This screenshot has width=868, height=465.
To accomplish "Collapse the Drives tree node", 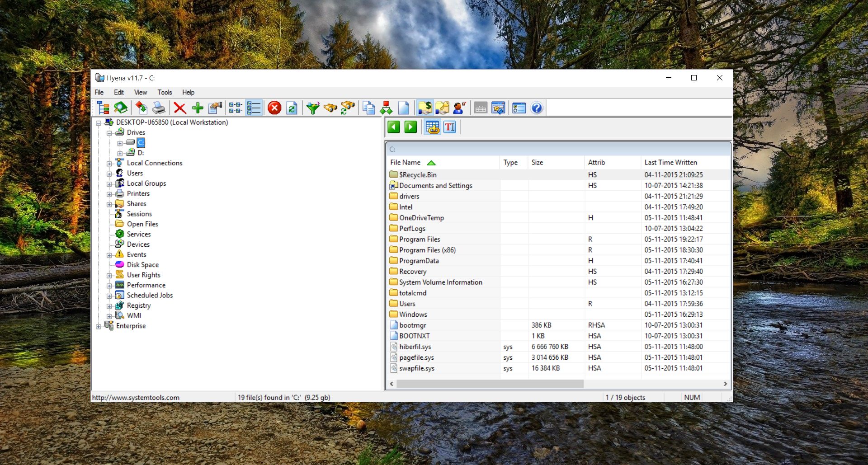I will (109, 133).
